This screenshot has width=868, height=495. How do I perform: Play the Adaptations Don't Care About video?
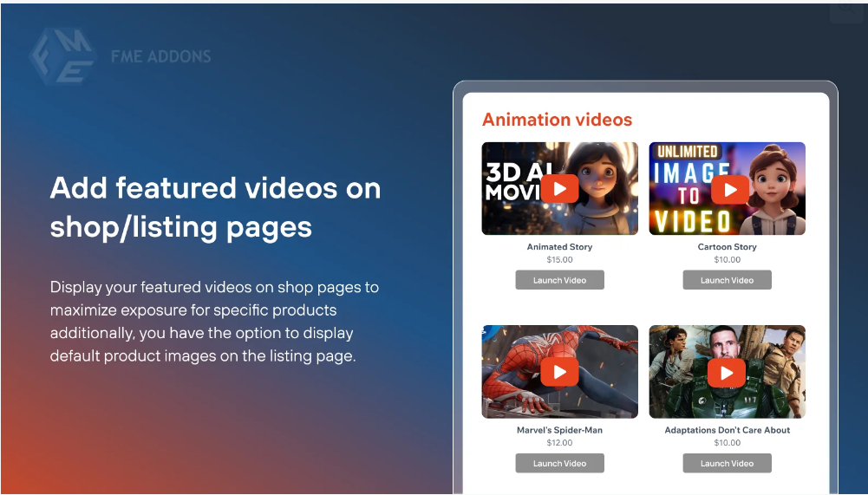pos(727,372)
